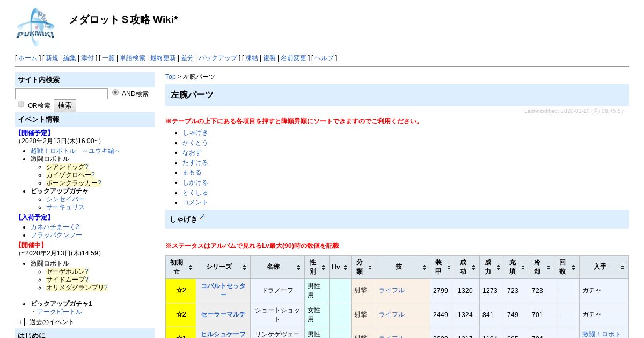Open 差分 in the top menu
644x338 pixels.
pos(187,58)
